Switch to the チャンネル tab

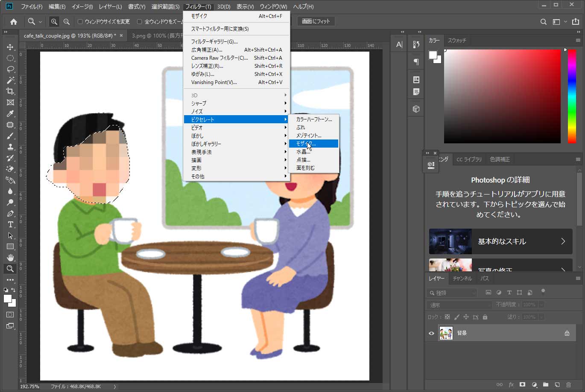pos(462,278)
